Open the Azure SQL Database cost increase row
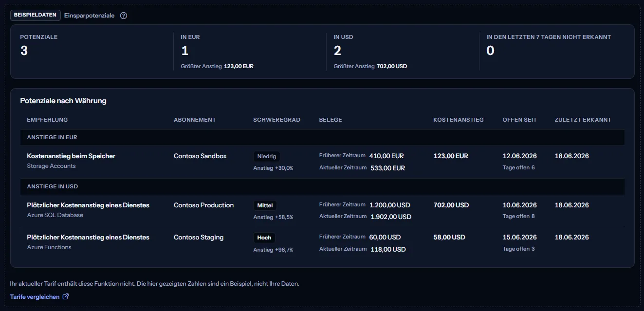Image resolution: width=644 pixels, height=311 pixels. click(x=322, y=211)
